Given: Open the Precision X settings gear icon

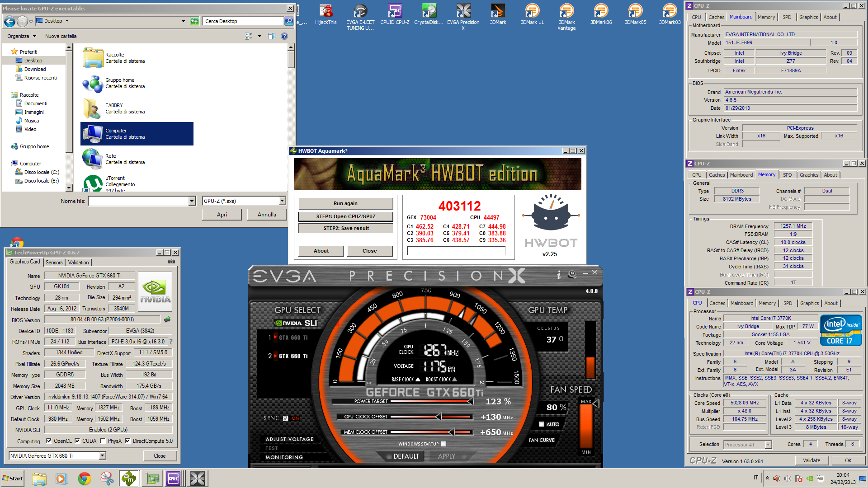Looking at the screenshot, I should [x=572, y=274].
